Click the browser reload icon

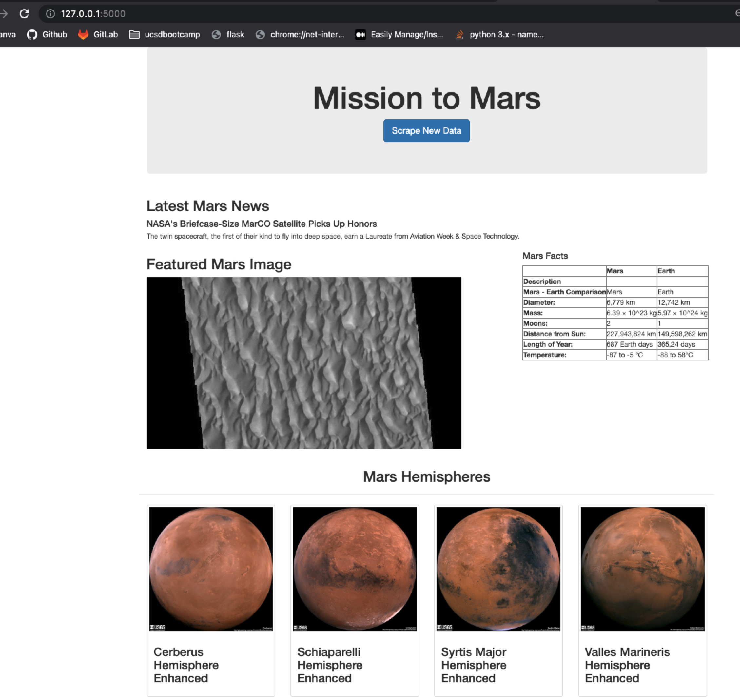point(24,14)
